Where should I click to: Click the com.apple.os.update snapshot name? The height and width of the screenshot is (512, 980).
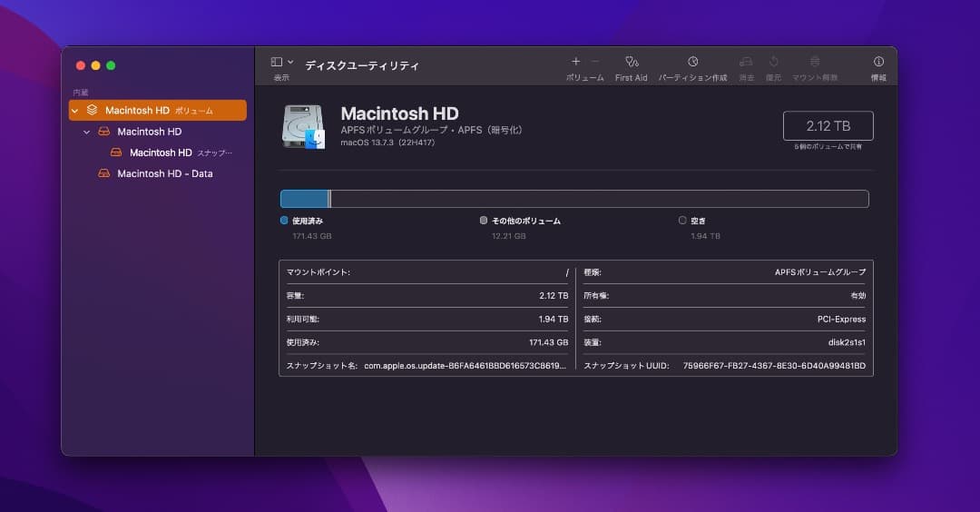click(x=465, y=366)
